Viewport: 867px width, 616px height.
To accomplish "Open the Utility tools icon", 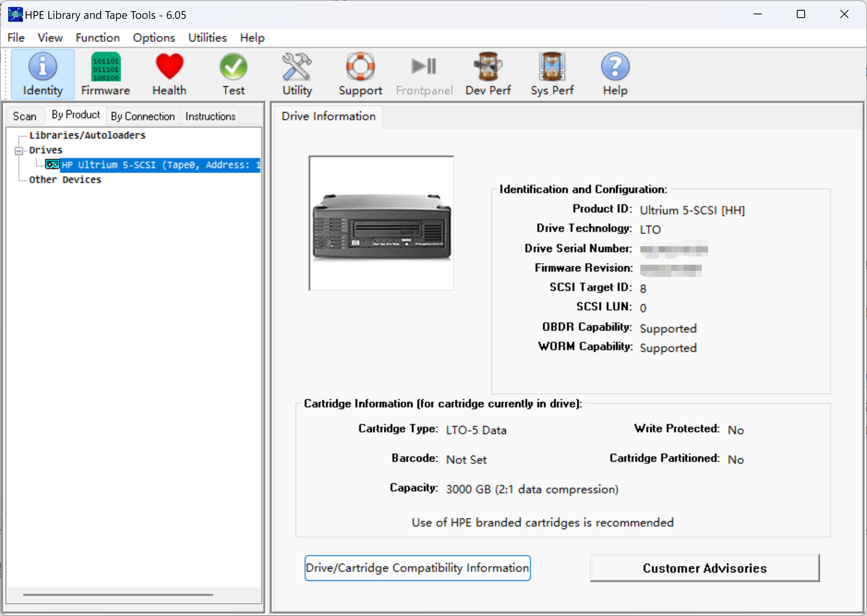I will pyautogui.click(x=297, y=74).
